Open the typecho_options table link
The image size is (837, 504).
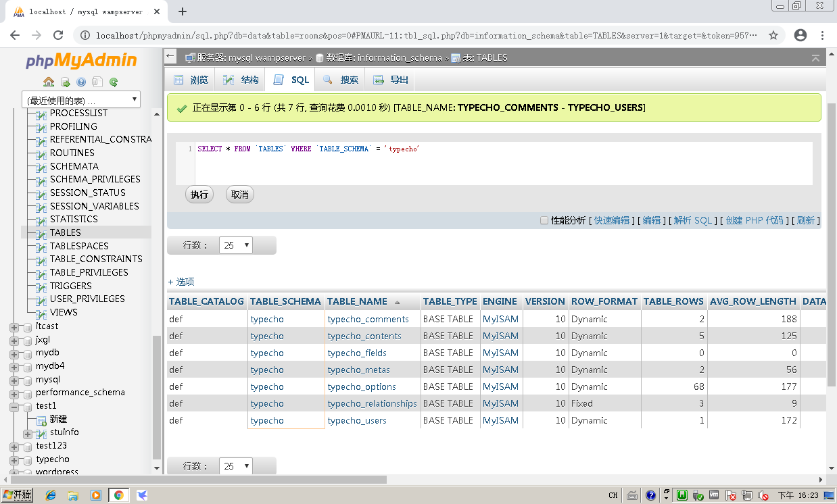tap(362, 386)
